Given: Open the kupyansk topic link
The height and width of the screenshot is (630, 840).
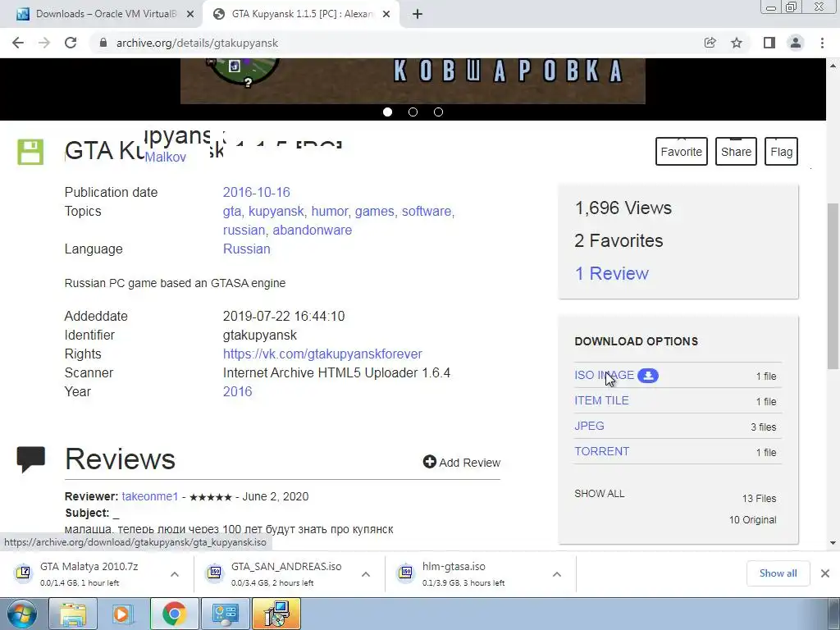Looking at the screenshot, I should (276, 211).
